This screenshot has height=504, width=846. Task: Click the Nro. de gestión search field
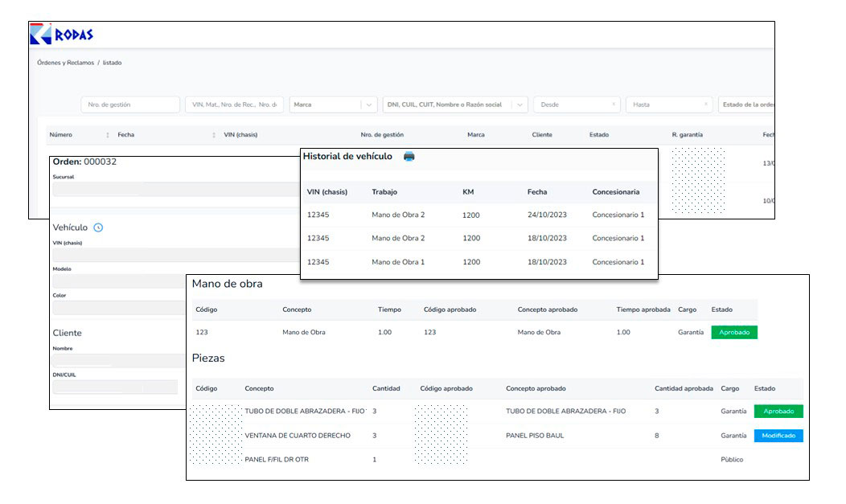(x=130, y=104)
